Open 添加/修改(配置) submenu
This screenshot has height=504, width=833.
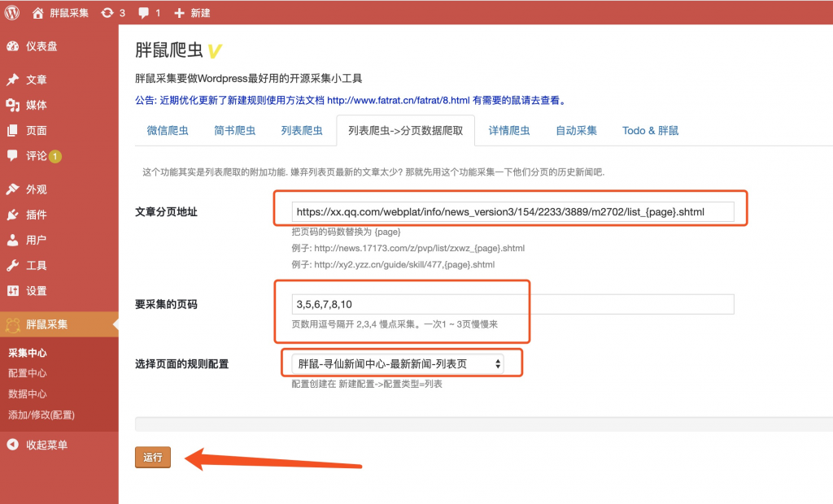pos(41,415)
